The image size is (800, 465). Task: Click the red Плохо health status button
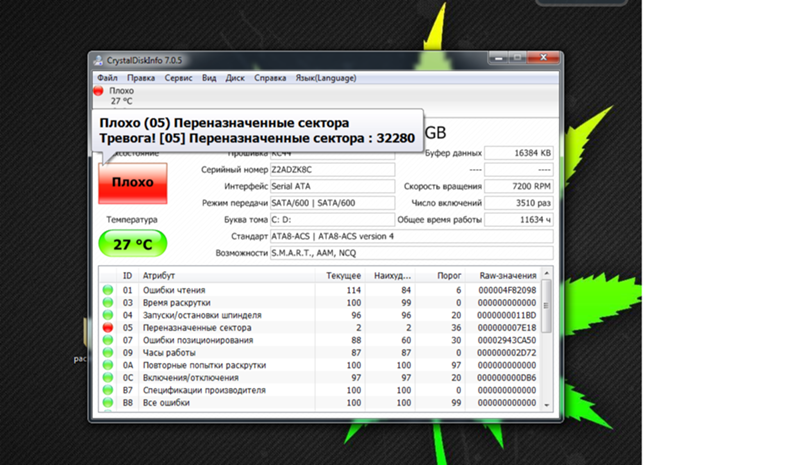coord(133,183)
